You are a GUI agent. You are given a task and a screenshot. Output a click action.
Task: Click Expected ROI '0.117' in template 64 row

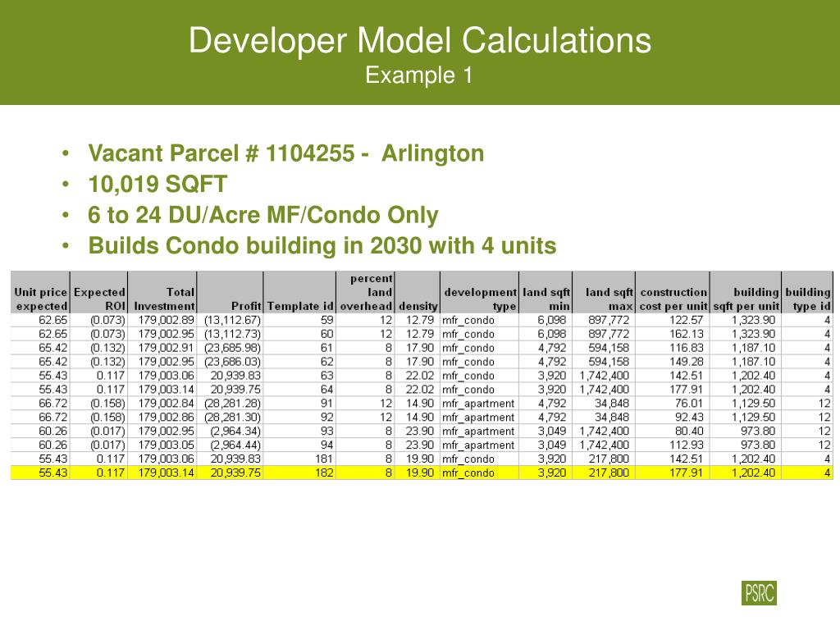point(99,390)
